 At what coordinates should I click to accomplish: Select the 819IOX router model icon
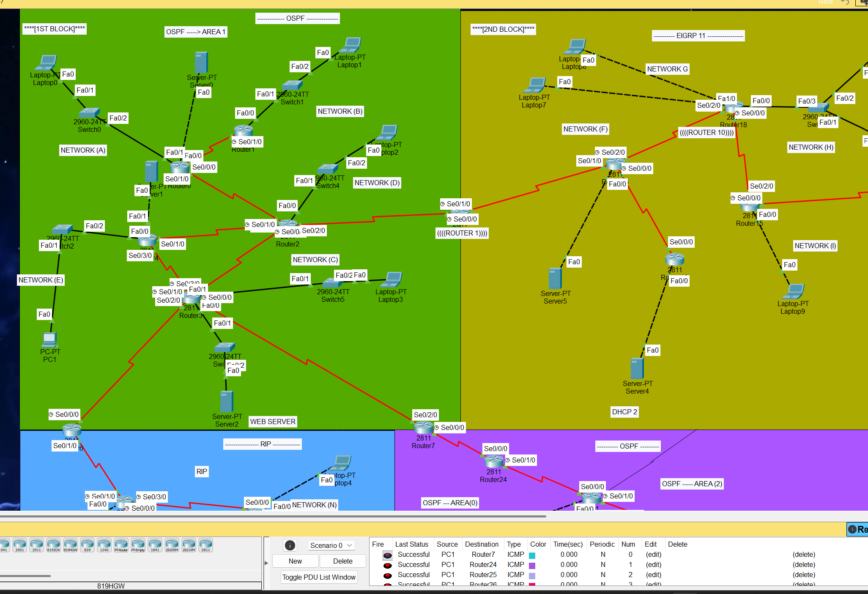point(54,545)
